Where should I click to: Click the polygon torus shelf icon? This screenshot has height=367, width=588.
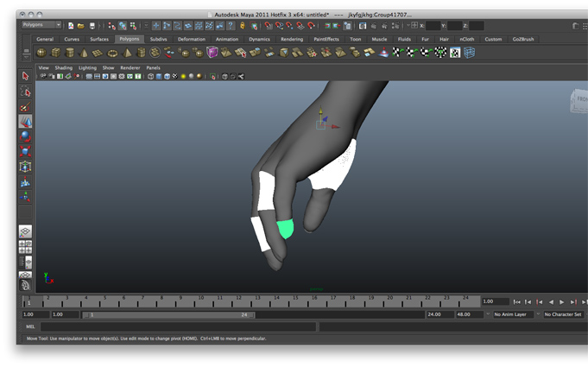(x=113, y=53)
